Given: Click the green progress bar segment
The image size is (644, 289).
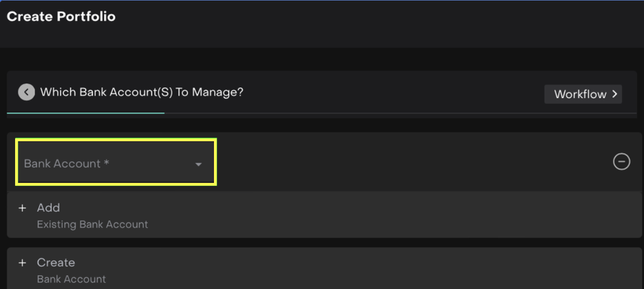Looking at the screenshot, I should pos(85,113).
